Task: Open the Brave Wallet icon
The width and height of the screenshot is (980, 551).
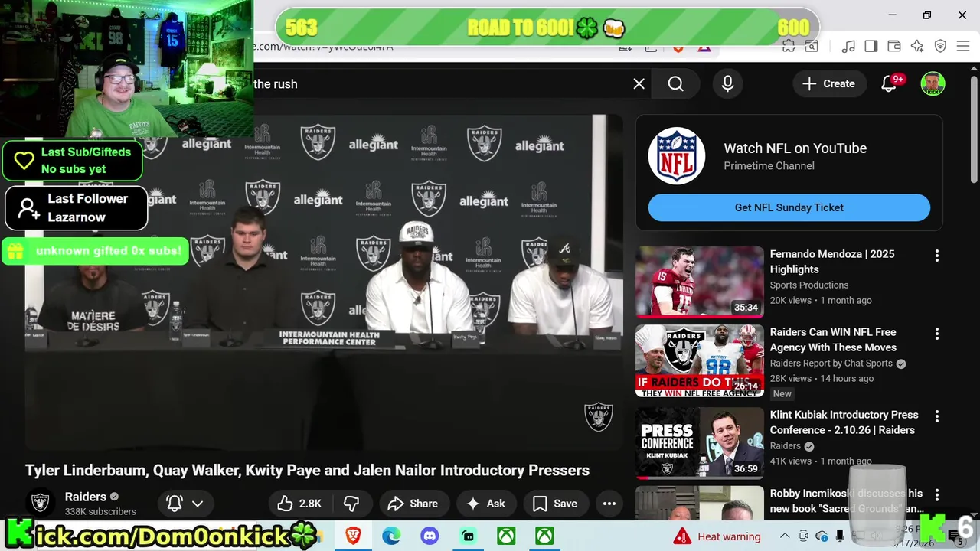Action: (x=893, y=47)
